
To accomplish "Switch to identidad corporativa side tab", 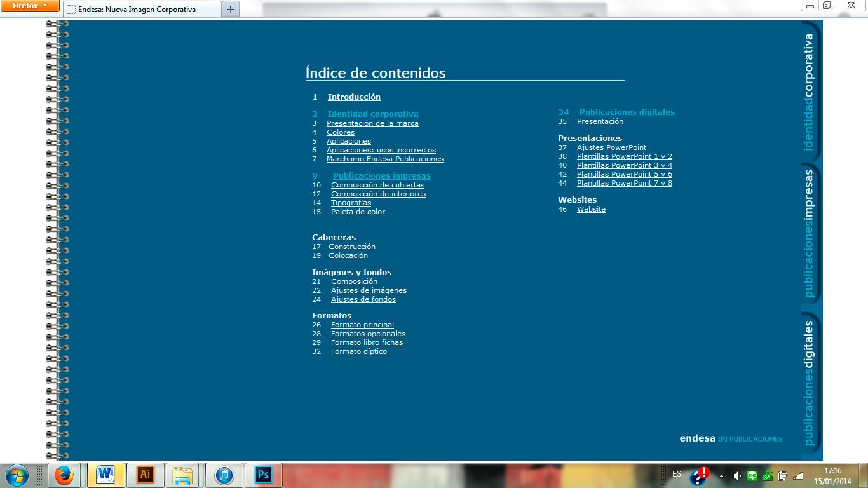I will [x=809, y=92].
